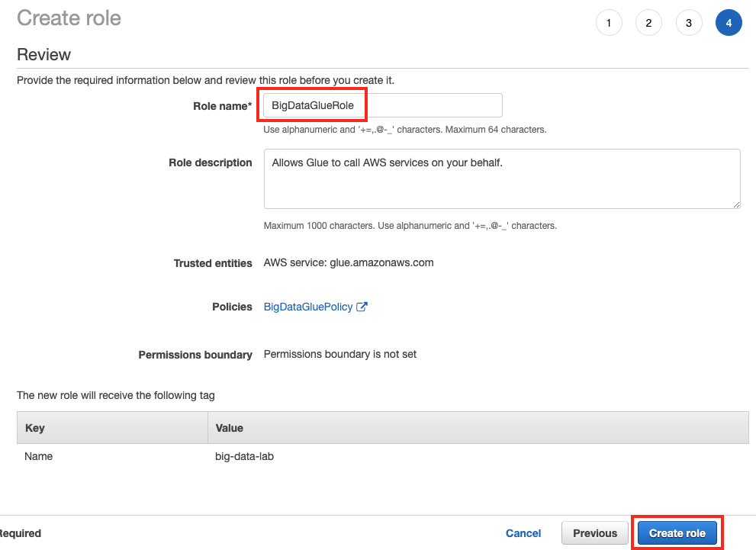Select the step 3 circle

688,23
